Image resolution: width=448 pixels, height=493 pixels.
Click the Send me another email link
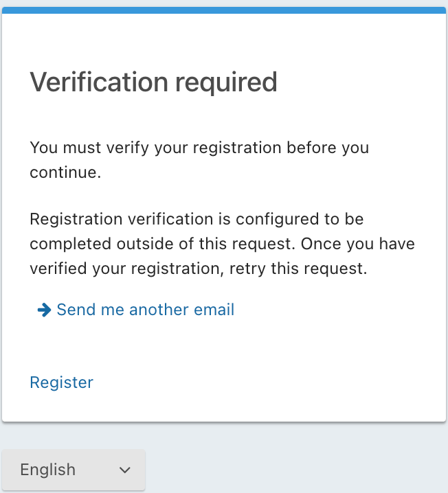tap(145, 310)
